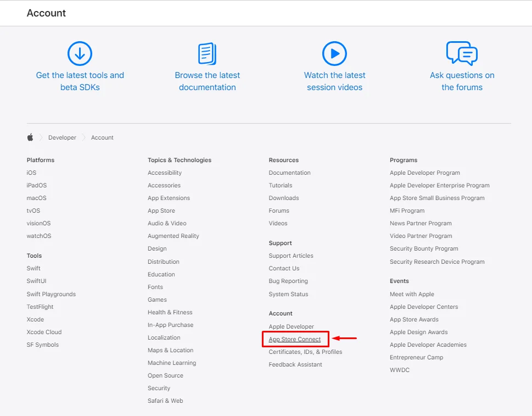Image resolution: width=532 pixels, height=416 pixels.
Task: Open the Swift tools link
Action: (x=33, y=268)
